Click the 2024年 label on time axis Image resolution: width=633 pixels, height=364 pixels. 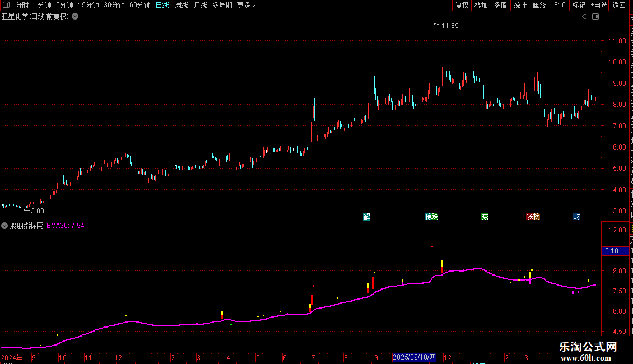[12, 357]
